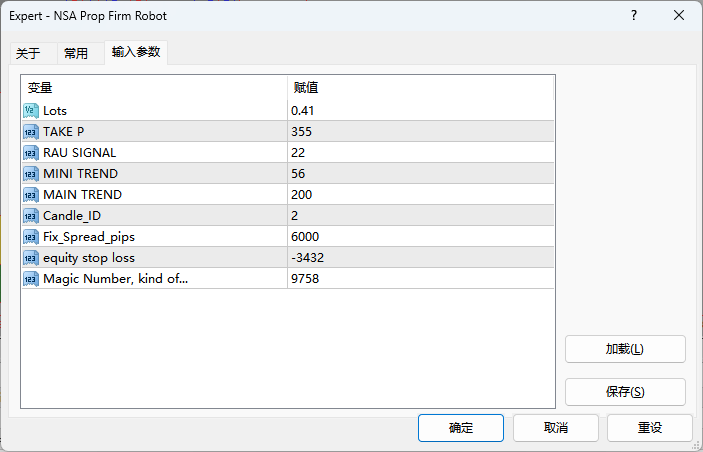Click the TAKE P integer icon

pyautogui.click(x=30, y=131)
